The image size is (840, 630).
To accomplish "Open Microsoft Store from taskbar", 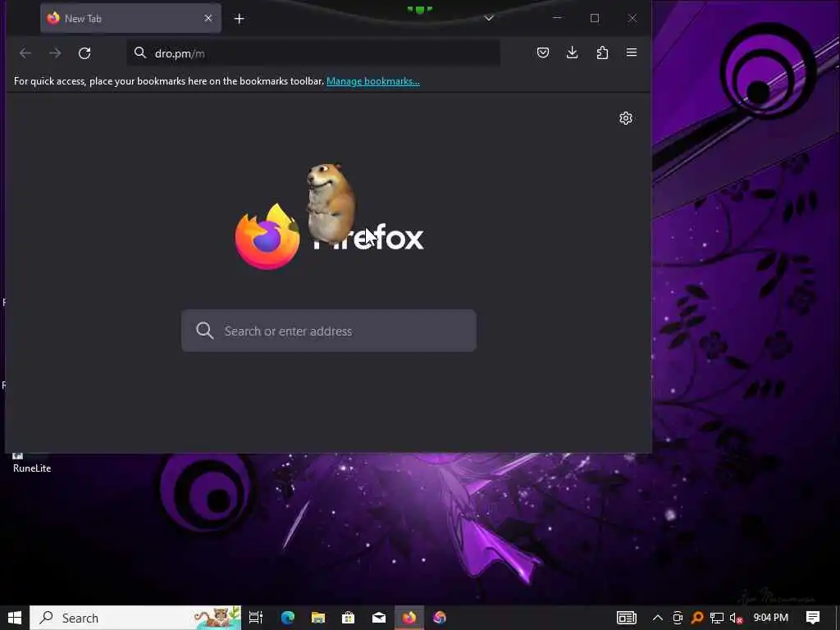I will click(x=348, y=618).
